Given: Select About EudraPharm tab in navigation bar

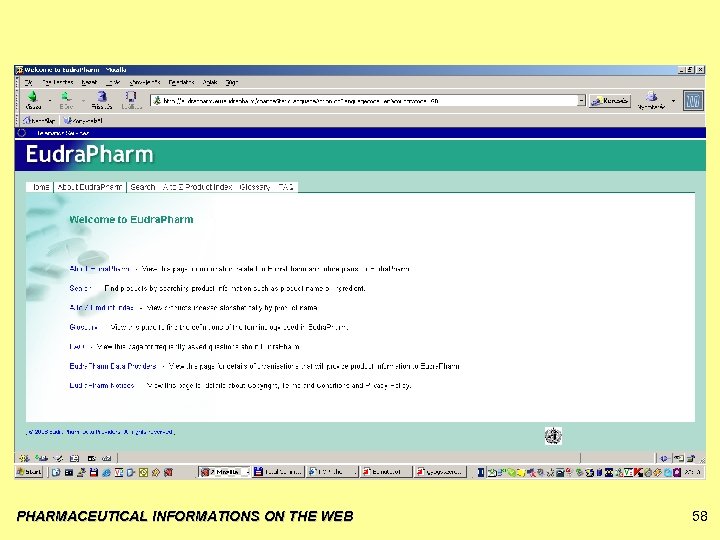Looking at the screenshot, I should pyautogui.click(x=90, y=187).
